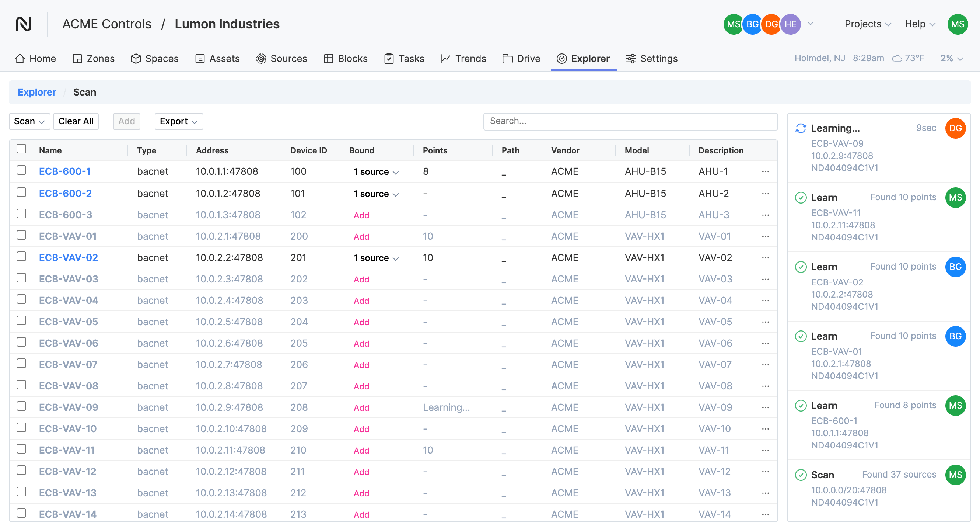Screen dimensions: 980x531
Task: Open the column settings menu icon
Action: tap(767, 150)
